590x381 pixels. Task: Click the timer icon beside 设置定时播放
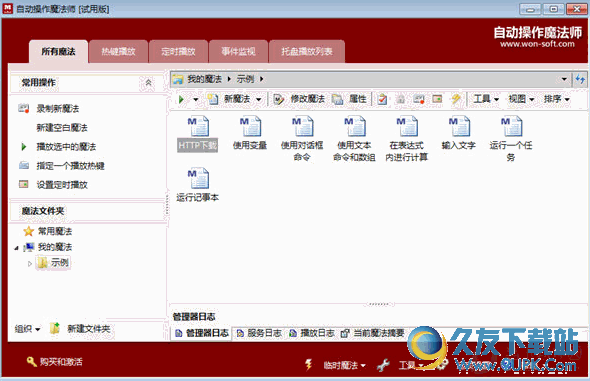[24, 184]
